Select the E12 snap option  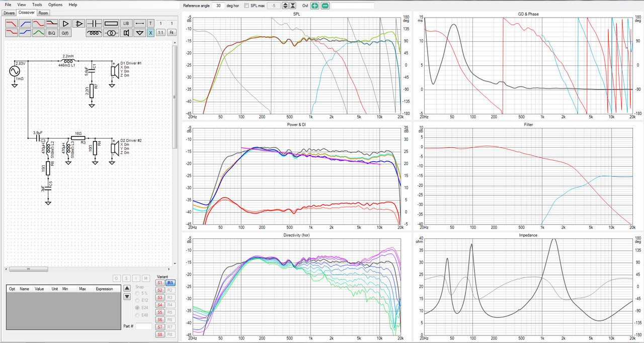142,300
